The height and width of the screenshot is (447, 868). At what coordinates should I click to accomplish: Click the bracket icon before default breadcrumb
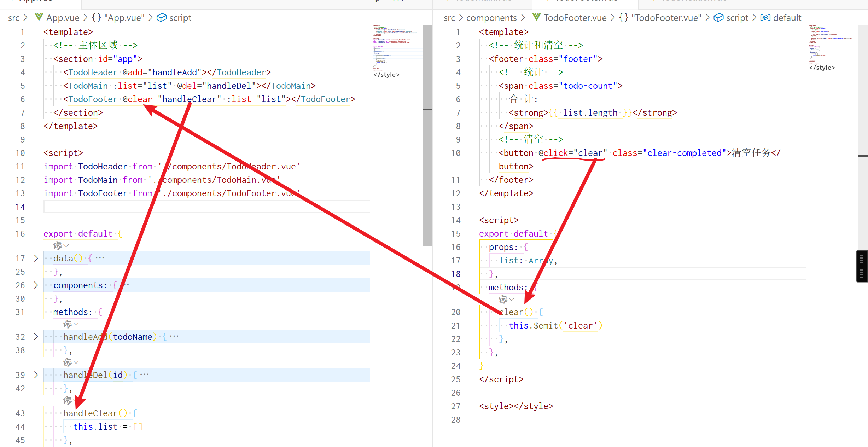click(x=765, y=18)
